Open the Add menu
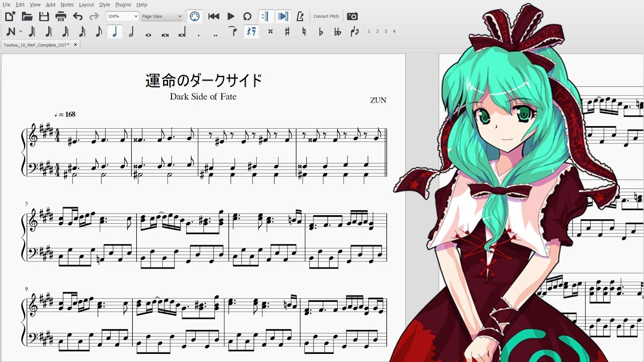This screenshot has width=644, height=362. pyautogui.click(x=51, y=5)
